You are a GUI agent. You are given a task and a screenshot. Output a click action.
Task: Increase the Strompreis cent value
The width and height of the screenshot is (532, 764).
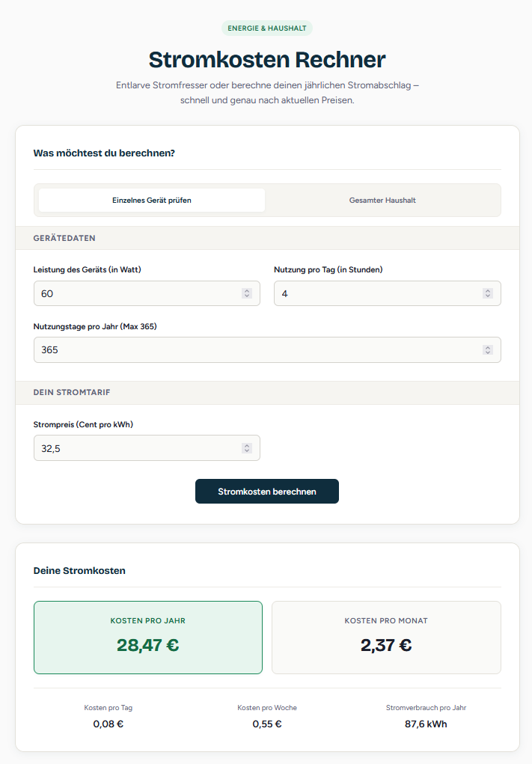click(x=247, y=445)
